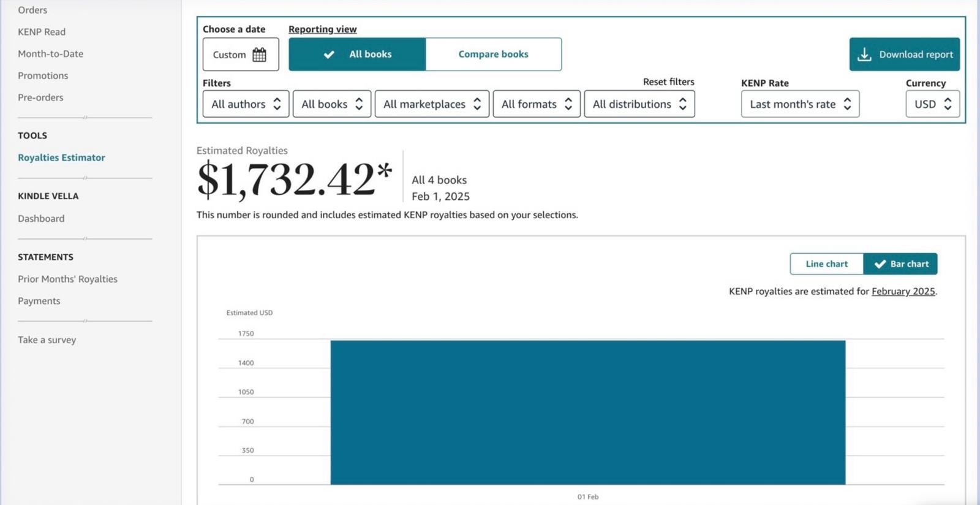Open KENP Read in the sidebar
The image size is (980, 505).
[42, 32]
